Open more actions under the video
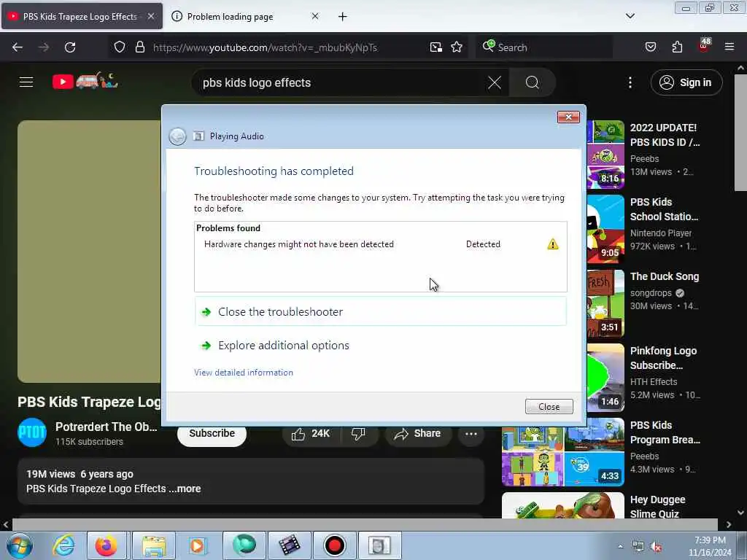This screenshot has width=747, height=560. [471, 434]
